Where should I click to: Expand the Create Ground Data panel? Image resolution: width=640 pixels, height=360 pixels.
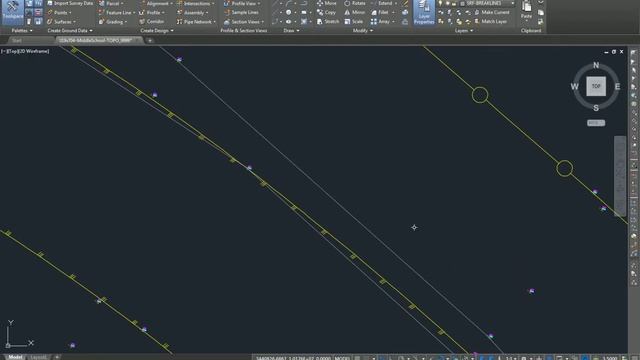coord(70,31)
